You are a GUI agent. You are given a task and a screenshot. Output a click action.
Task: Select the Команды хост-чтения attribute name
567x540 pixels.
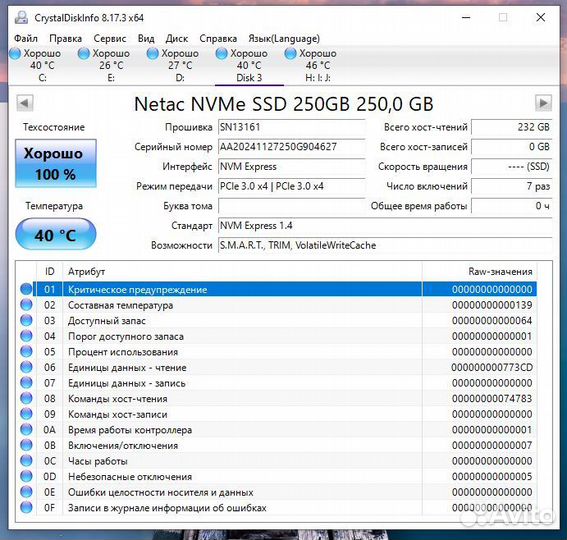pos(118,399)
